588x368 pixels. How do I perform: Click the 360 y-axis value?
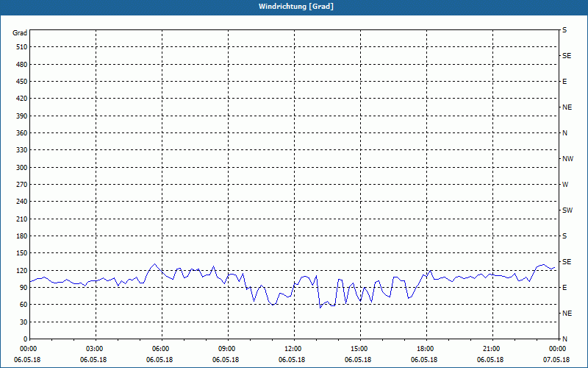pos(22,133)
